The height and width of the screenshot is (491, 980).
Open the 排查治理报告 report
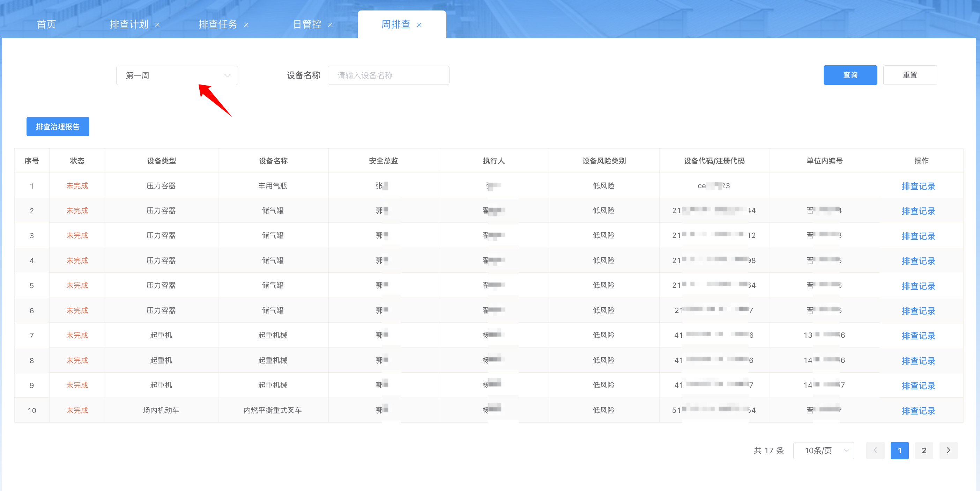[58, 126]
